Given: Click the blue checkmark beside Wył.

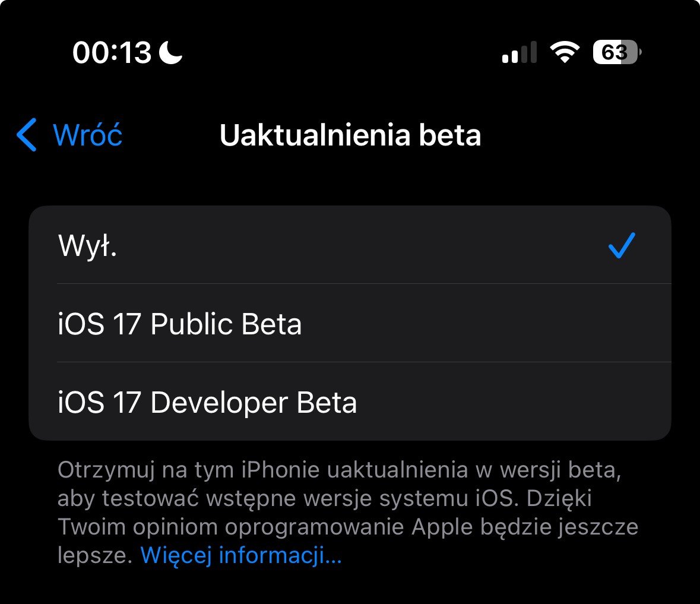Looking at the screenshot, I should coord(622,245).
